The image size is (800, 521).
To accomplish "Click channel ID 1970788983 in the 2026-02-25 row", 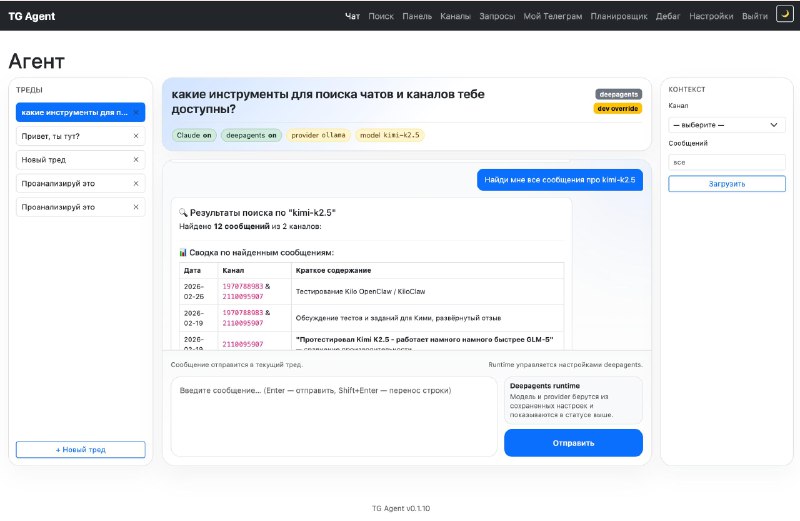I will point(243,286).
